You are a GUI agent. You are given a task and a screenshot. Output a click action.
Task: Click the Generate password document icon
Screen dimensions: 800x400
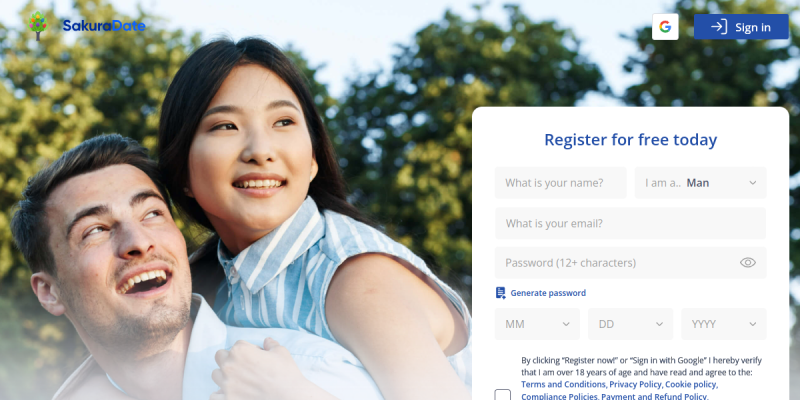(x=501, y=293)
